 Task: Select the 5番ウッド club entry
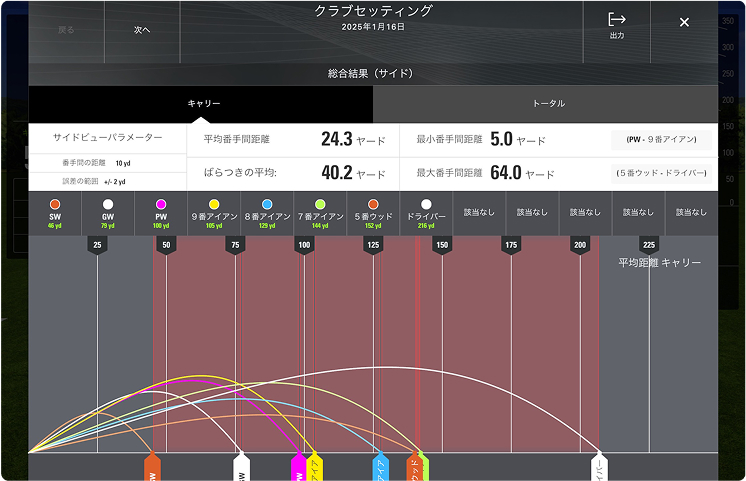373,212
